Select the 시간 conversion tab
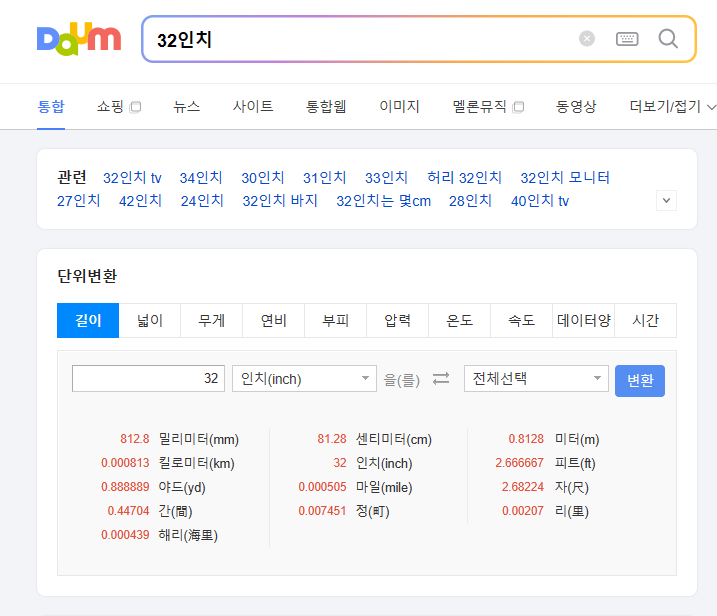This screenshot has height=616, width=717. coord(646,320)
